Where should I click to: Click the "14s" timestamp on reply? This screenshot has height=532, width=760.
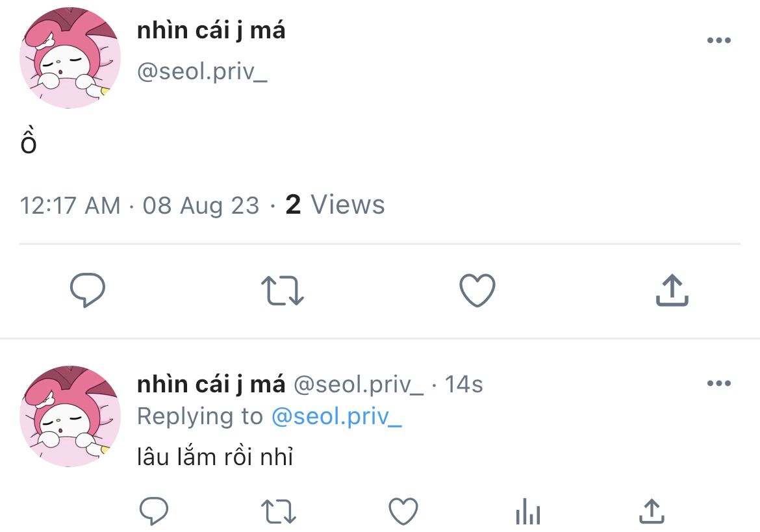[x=464, y=385]
